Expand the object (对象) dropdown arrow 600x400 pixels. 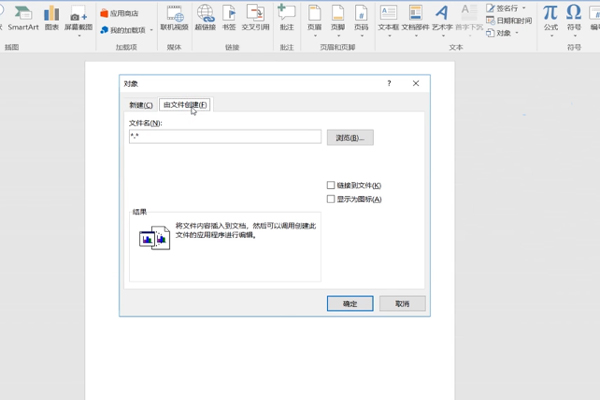point(517,33)
